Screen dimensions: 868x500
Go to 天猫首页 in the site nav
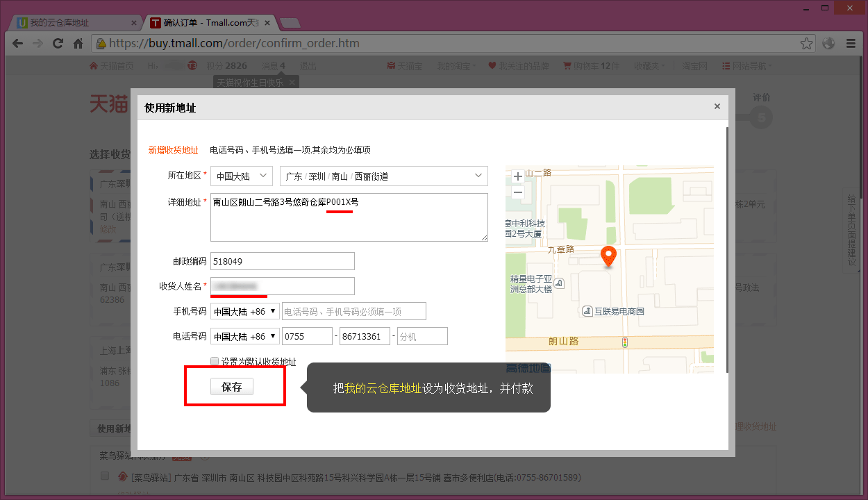pyautogui.click(x=111, y=66)
